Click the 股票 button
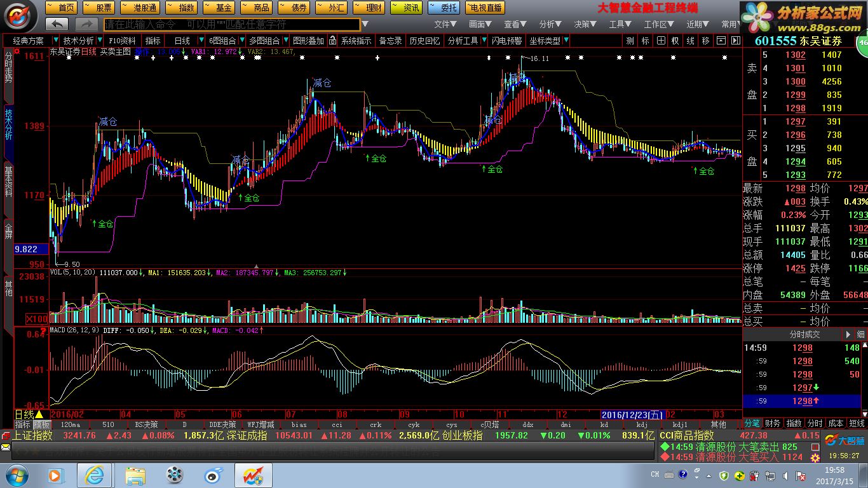 click(98, 8)
